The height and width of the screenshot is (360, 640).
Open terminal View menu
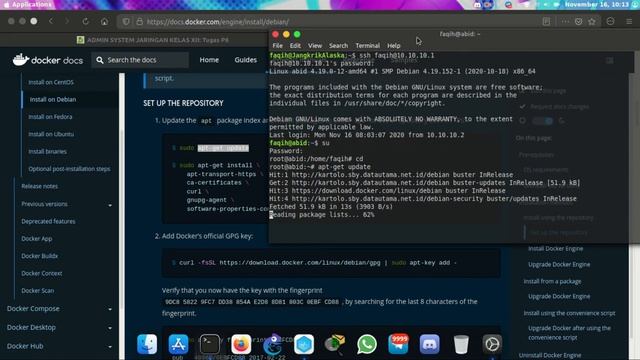(315, 45)
